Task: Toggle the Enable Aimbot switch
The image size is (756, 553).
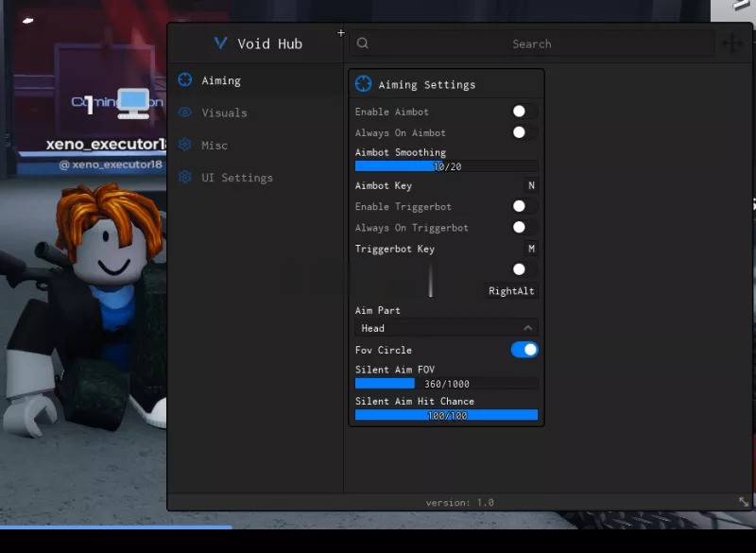Action: coord(524,112)
